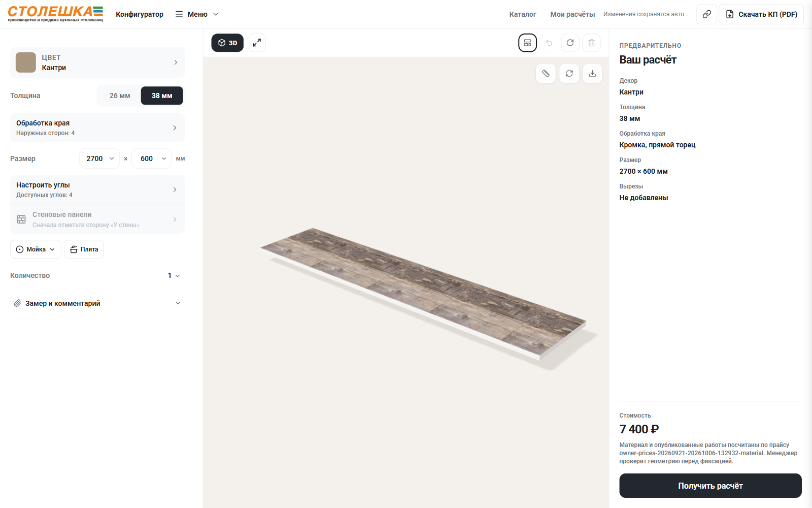Viewport: 812px width, 508px height.
Task: Toggle the 3D view button
Action: tap(227, 43)
